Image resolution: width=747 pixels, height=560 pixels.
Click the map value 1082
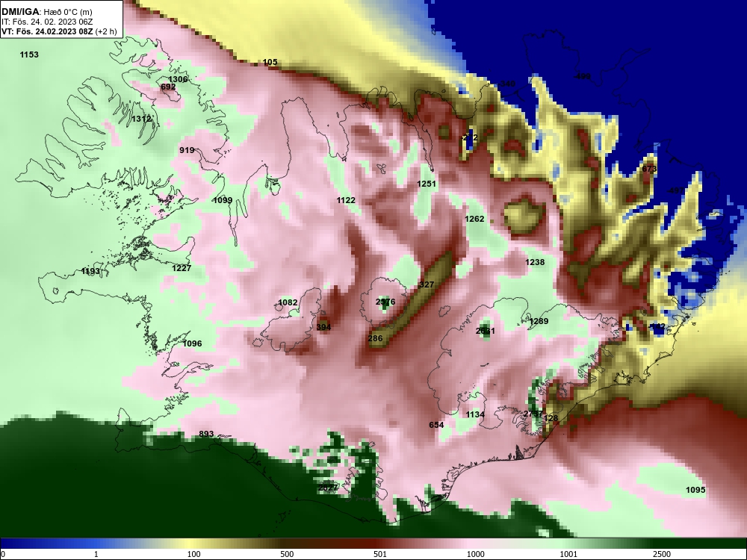tap(288, 302)
